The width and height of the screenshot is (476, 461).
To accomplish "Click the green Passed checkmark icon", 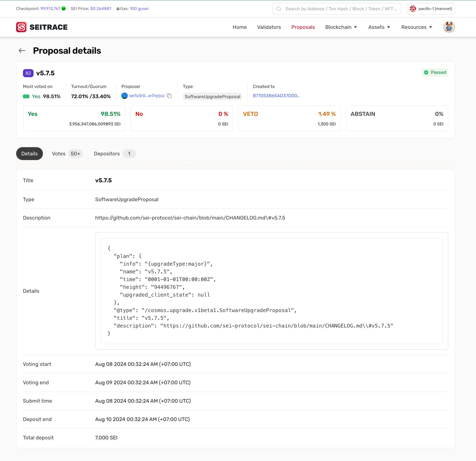I will (426, 72).
